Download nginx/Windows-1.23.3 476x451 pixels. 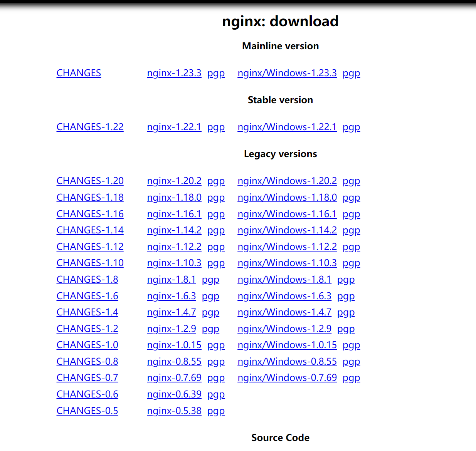(x=287, y=73)
